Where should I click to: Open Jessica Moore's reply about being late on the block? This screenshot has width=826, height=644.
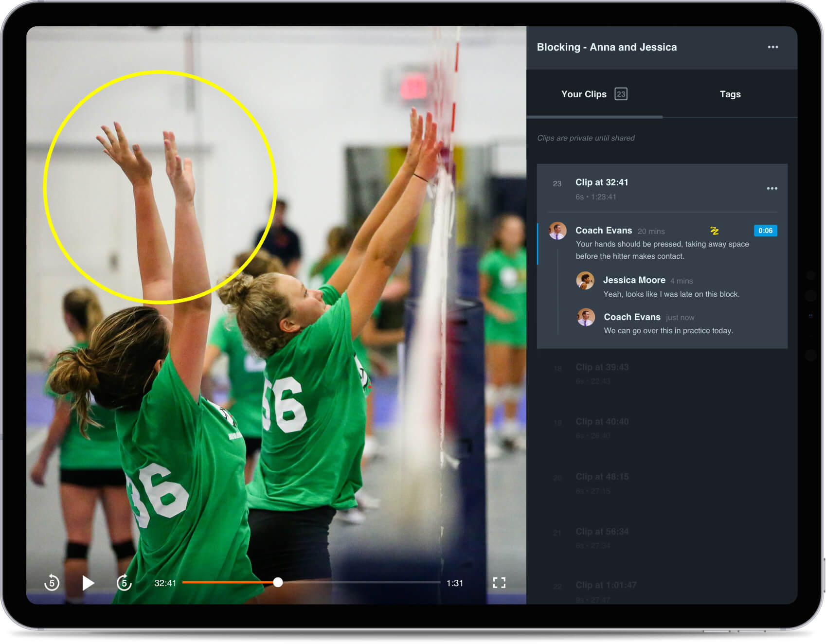pyautogui.click(x=671, y=294)
